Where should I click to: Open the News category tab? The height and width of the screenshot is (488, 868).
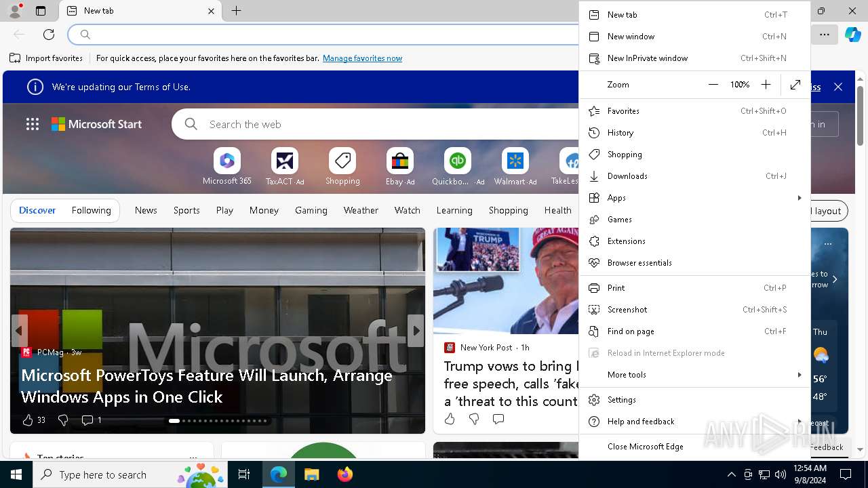click(x=146, y=210)
